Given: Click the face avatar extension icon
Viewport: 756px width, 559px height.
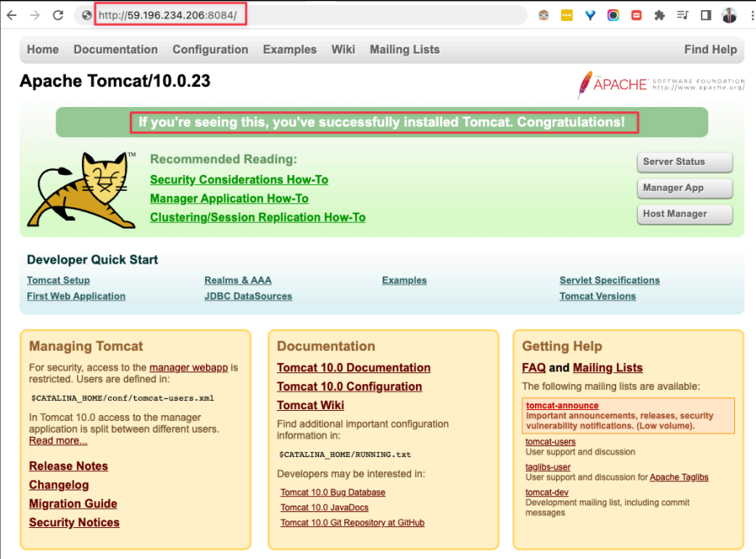Looking at the screenshot, I should pyautogui.click(x=543, y=15).
